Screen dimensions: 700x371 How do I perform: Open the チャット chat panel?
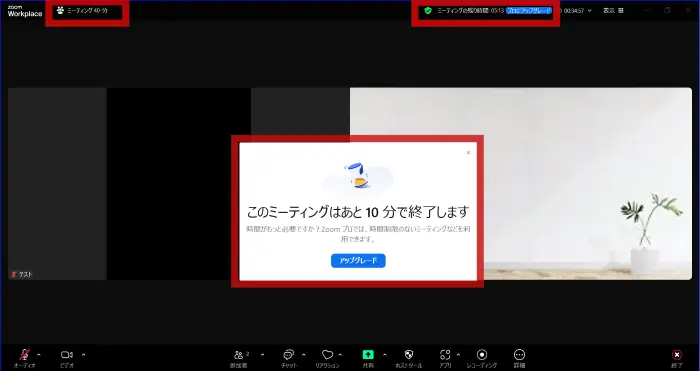pos(288,354)
